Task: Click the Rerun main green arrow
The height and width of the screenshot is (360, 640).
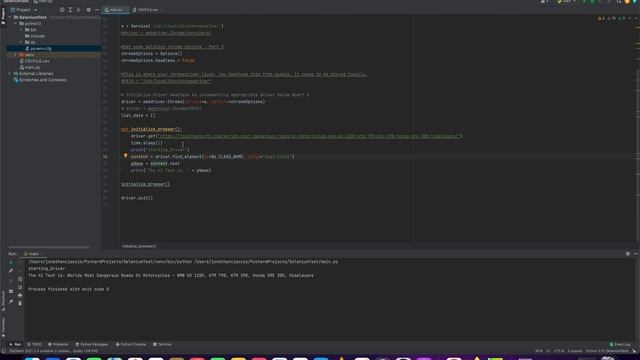Action: click(x=11, y=262)
